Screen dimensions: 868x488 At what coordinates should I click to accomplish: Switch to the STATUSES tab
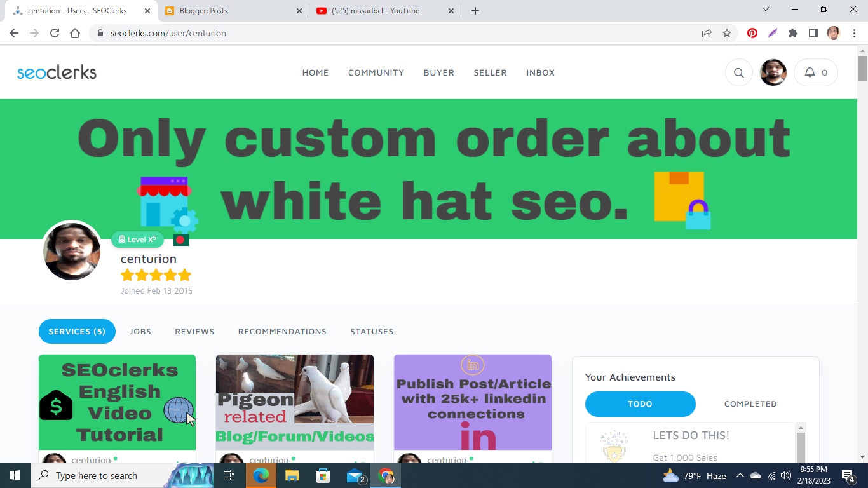tap(372, 332)
